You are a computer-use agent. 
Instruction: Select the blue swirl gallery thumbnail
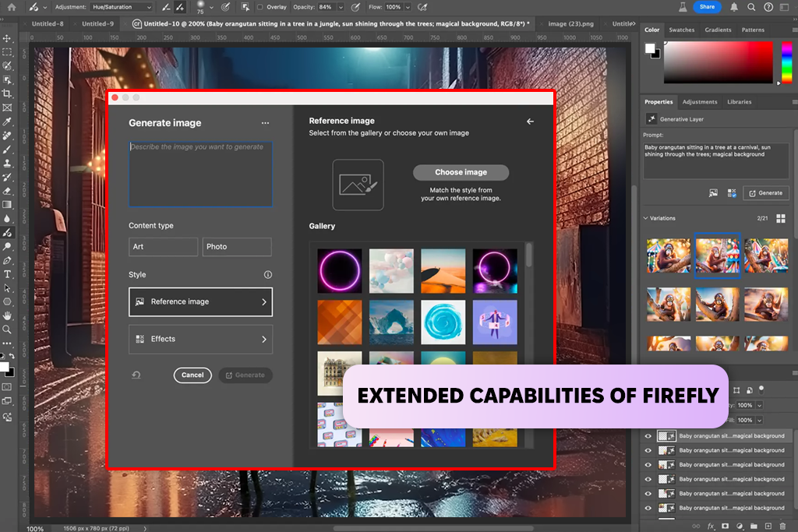point(443,322)
